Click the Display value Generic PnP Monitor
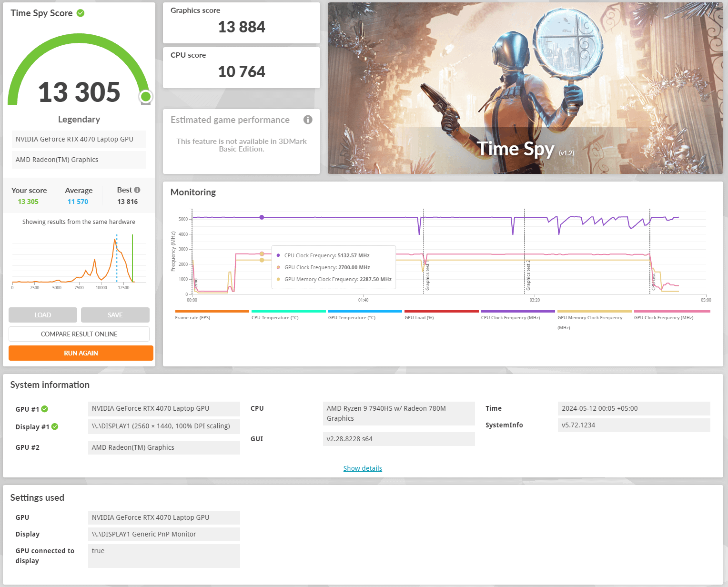The width and height of the screenshot is (728, 587). point(164,534)
